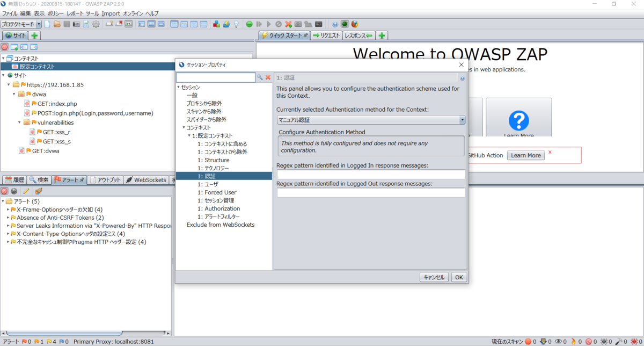Click Learn More button beside GitHub Action
The width and height of the screenshot is (644, 346).
[x=526, y=155]
